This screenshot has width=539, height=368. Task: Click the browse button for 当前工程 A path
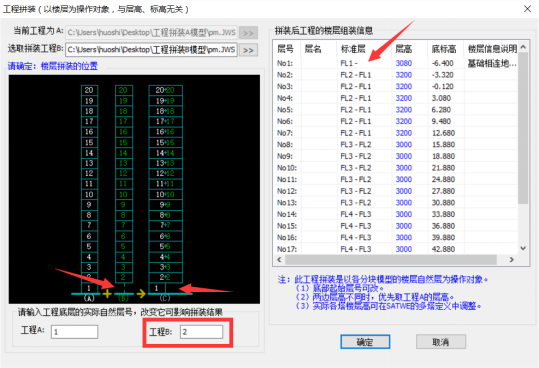click(x=248, y=33)
